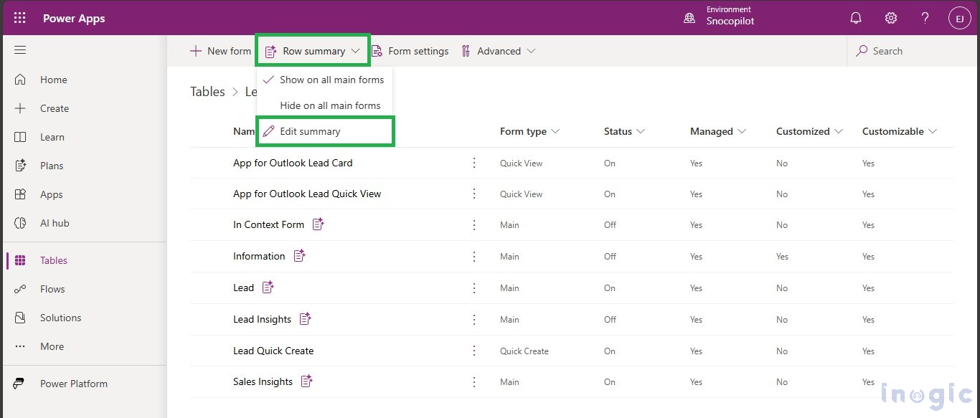Screen dimensions: 980x418
Task: Click the search magnifier icon
Action: click(862, 51)
